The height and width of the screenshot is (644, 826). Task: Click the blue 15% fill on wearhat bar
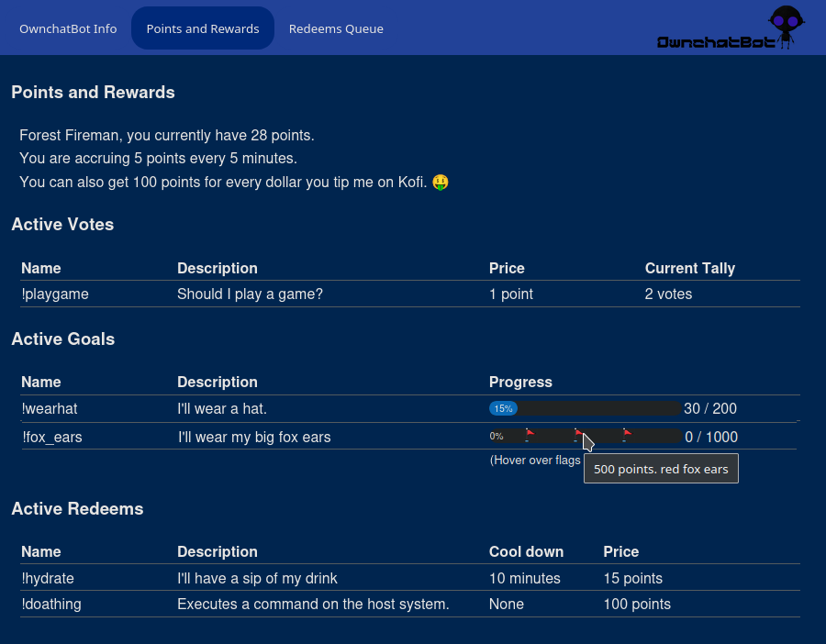(x=503, y=409)
